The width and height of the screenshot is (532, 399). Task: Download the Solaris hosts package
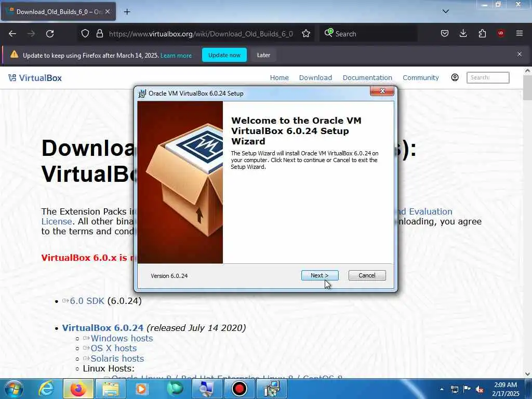click(117, 358)
